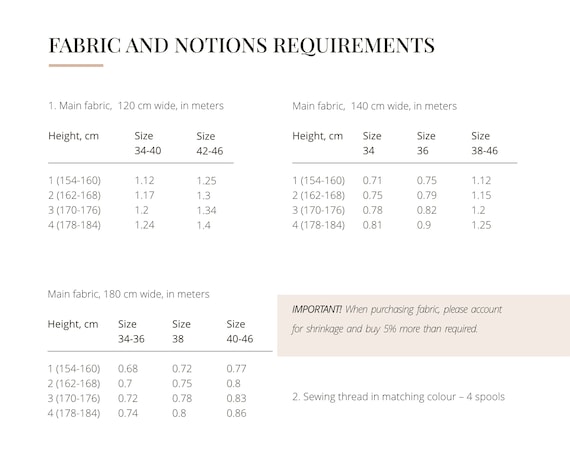Click Height, cm header in 120 cm table
Viewport: 570px width, 451px height.
click(73, 136)
